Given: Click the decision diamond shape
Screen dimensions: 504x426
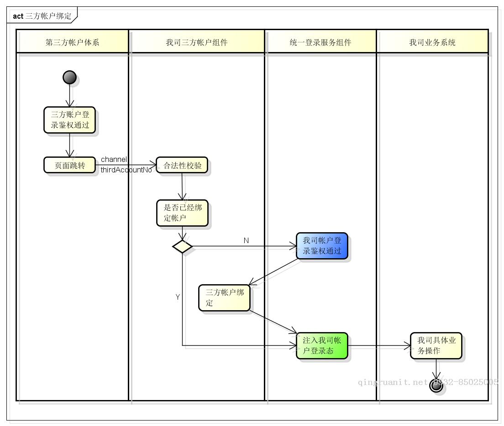Looking at the screenshot, I should (182, 246).
